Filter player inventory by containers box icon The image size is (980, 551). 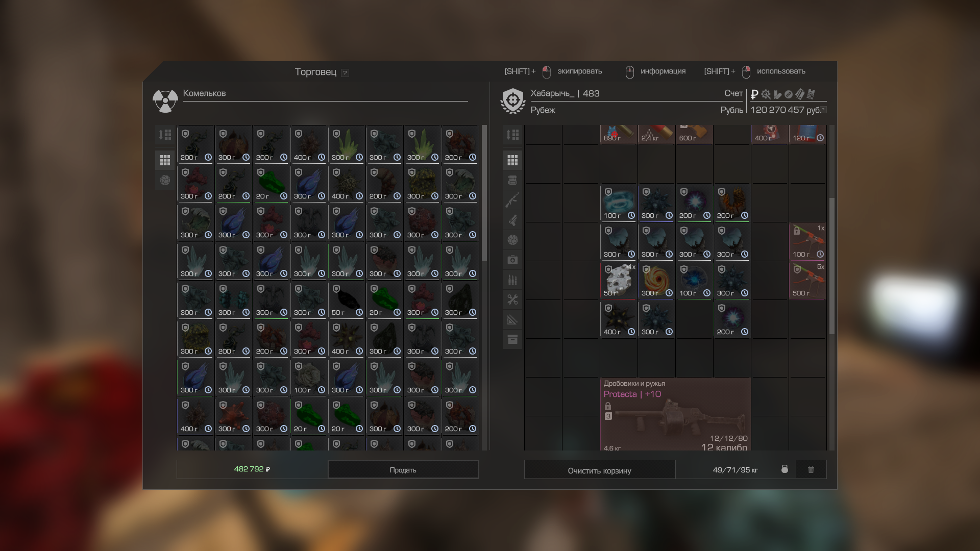coord(512,339)
